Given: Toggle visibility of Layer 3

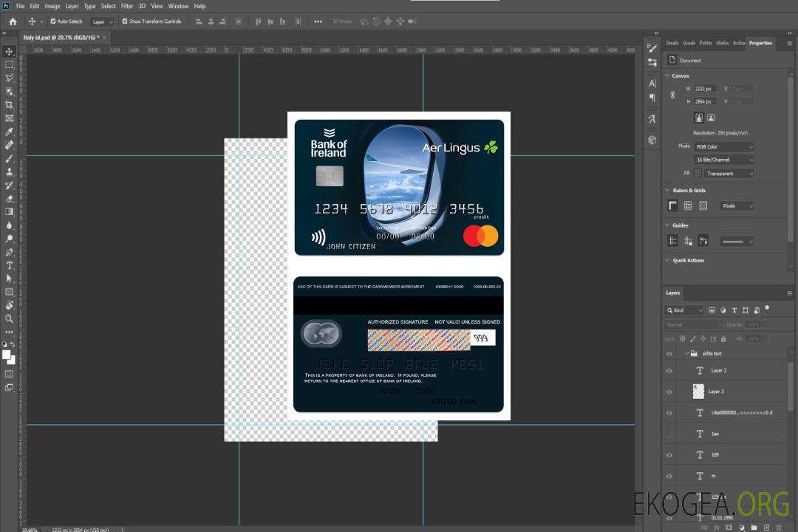Looking at the screenshot, I should tap(669, 392).
